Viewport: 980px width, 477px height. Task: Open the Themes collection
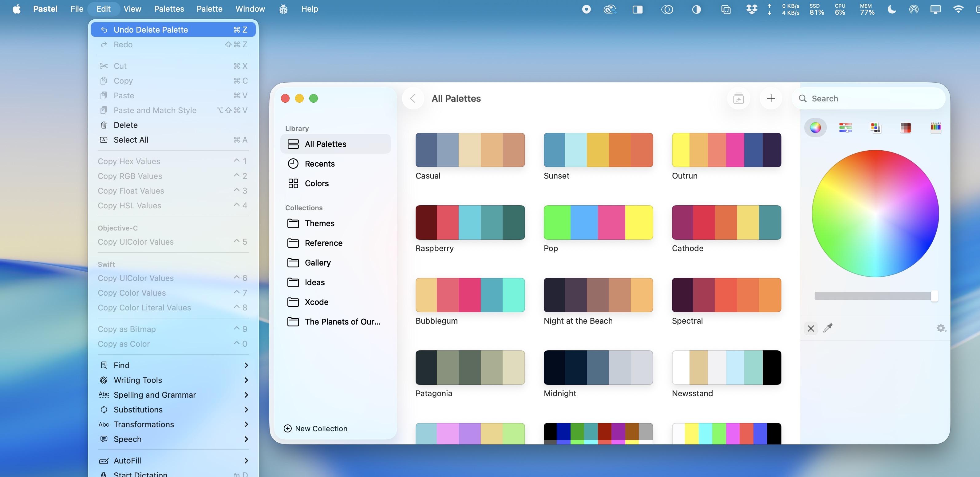click(x=336, y=223)
